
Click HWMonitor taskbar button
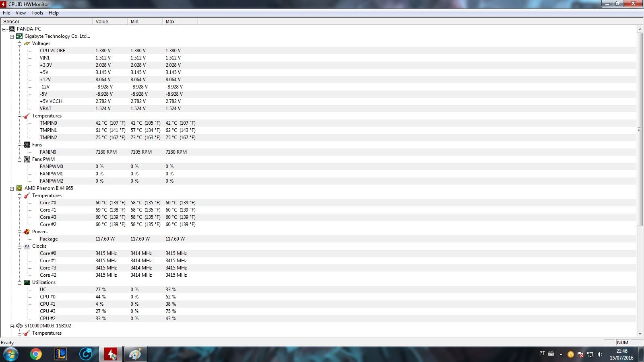(x=111, y=354)
